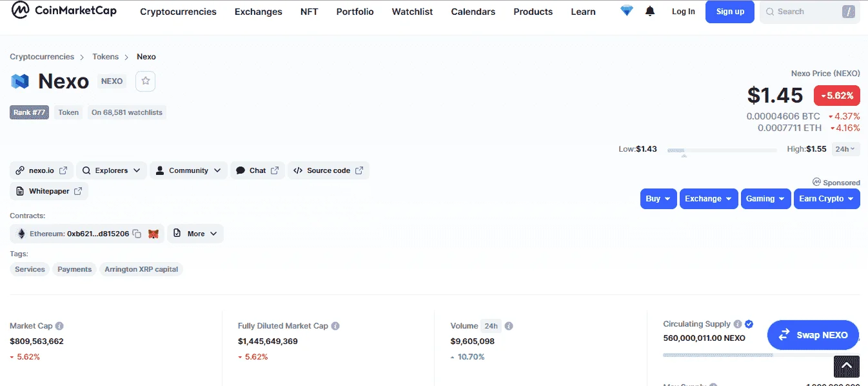Click the $1.45 price value
This screenshot has height=386, width=868.
pyautogui.click(x=775, y=96)
